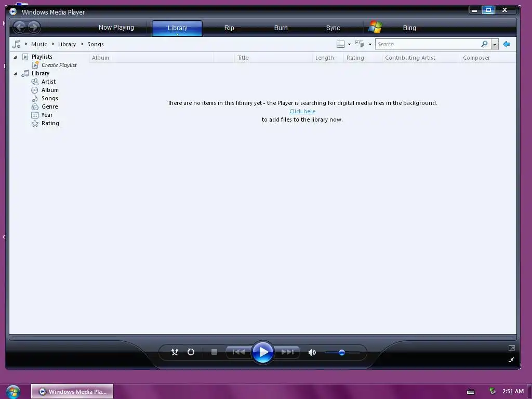The image size is (532, 399).
Task: Click the View options icon
Action: pos(360,44)
